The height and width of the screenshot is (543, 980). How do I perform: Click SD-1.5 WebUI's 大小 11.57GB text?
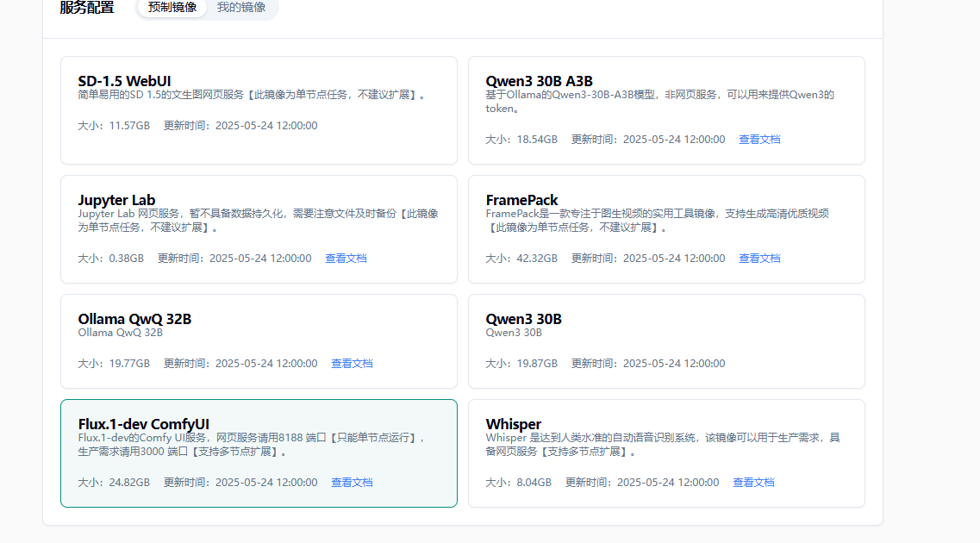pos(114,126)
